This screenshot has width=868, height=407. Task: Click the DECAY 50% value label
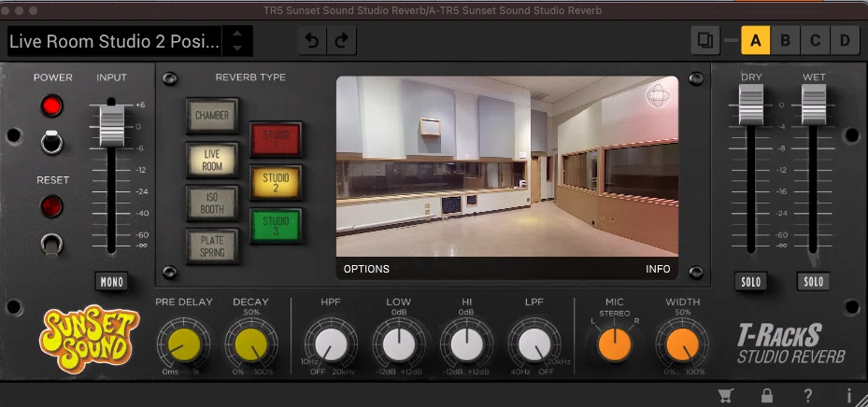251,313
